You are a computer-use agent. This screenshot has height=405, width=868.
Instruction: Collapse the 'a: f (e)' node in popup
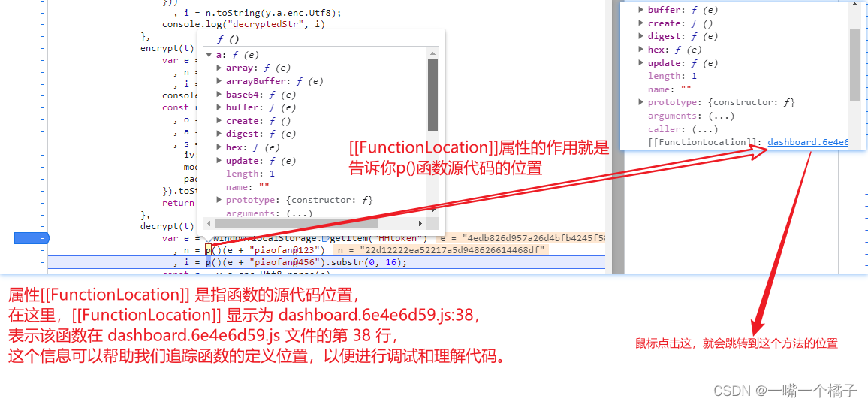click(x=209, y=55)
